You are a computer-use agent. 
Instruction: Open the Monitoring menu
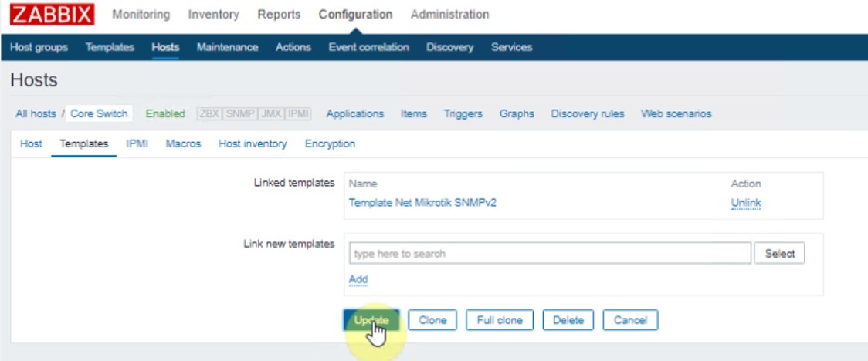pyautogui.click(x=141, y=15)
